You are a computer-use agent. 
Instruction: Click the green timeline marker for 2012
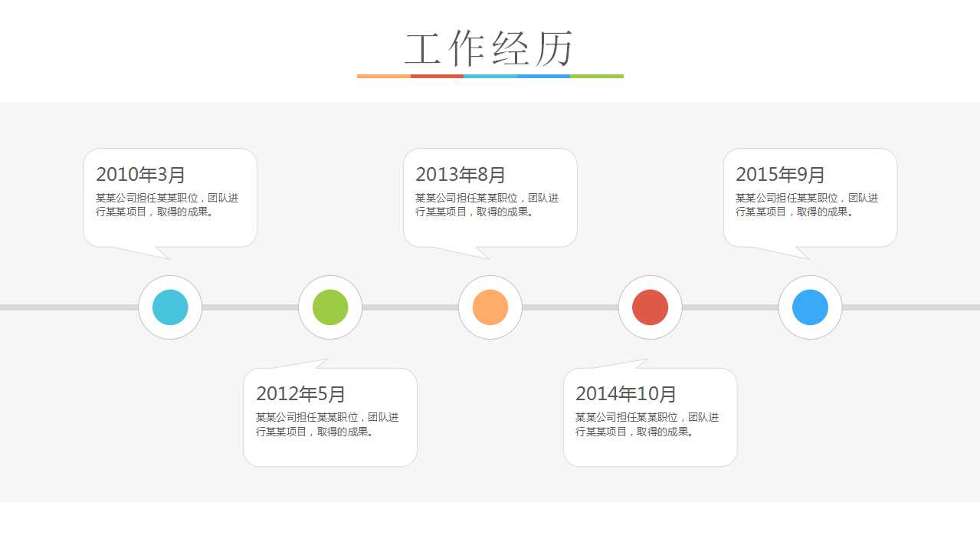click(x=330, y=307)
